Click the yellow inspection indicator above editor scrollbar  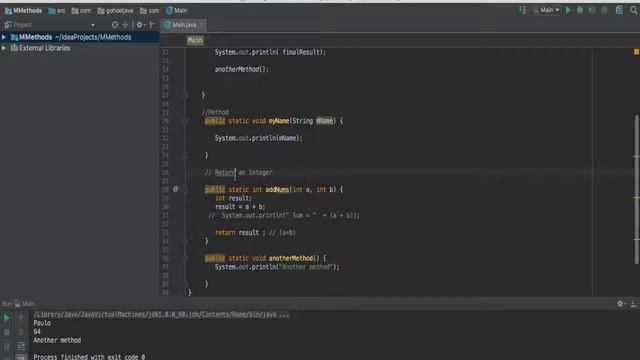pyautogui.click(x=636, y=52)
